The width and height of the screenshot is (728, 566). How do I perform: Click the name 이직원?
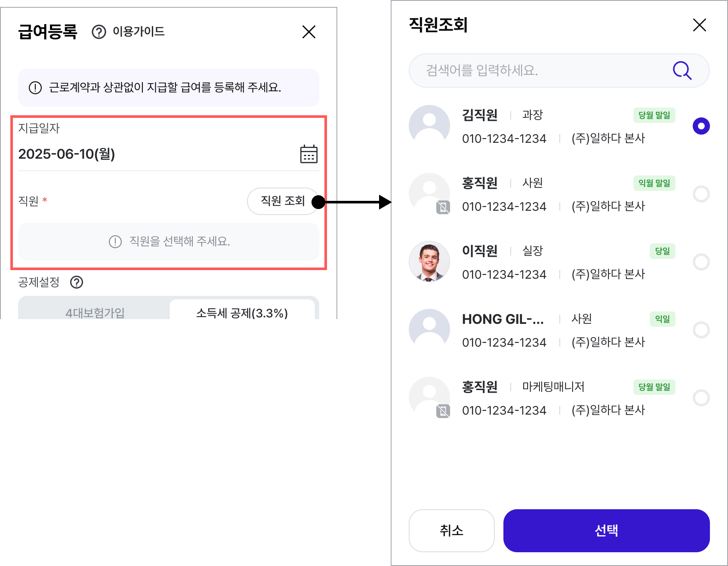[x=480, y=251]
